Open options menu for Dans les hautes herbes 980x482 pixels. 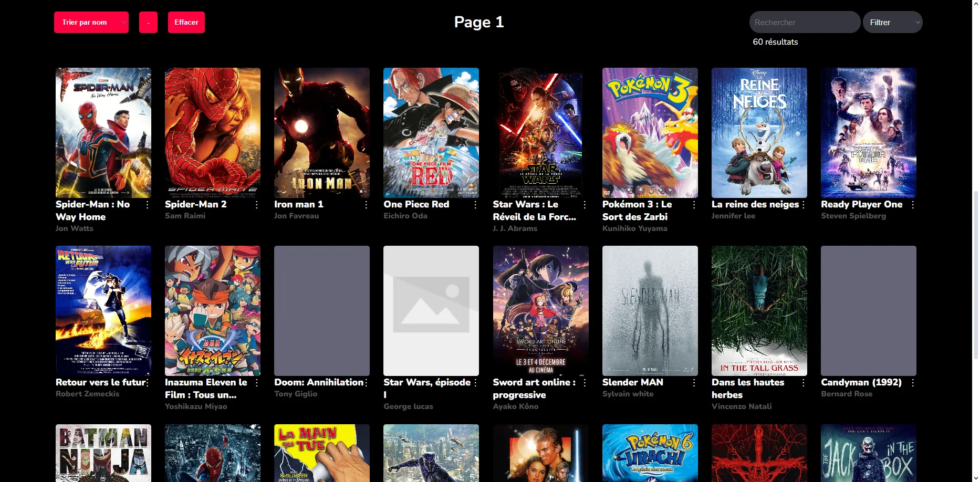click(804, 383)
